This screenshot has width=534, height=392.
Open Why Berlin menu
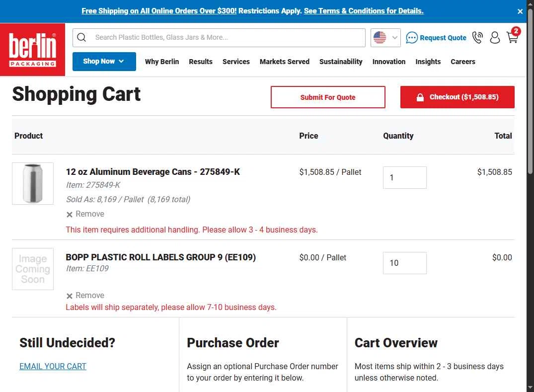tap(162, 62)
